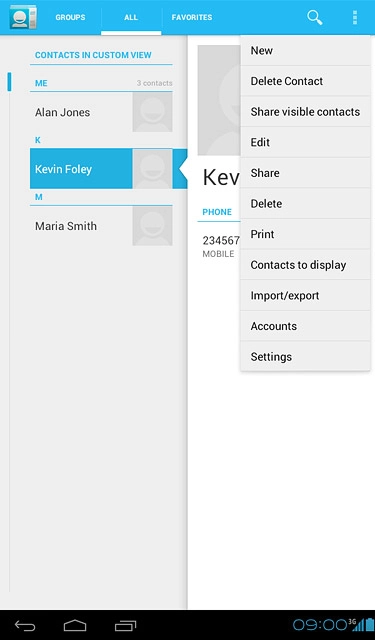Switch to the Groups tab

(x=70, y=18)
